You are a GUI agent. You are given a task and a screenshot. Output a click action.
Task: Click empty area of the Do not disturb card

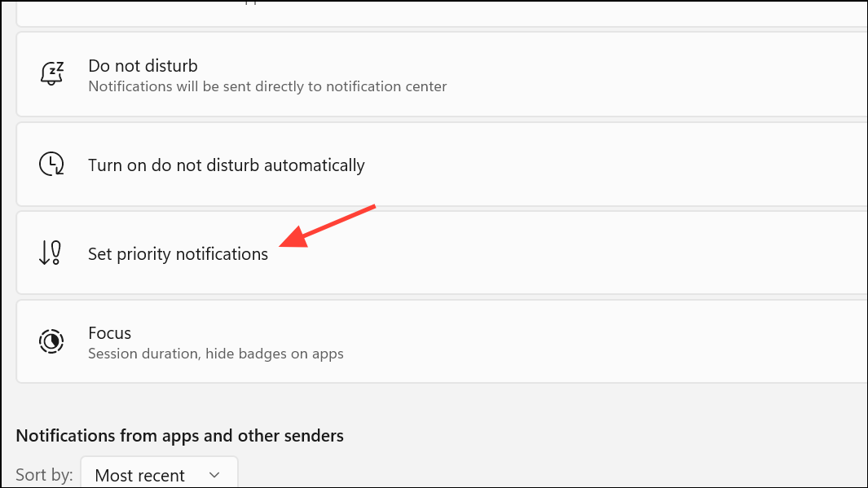tap(637, 73)
